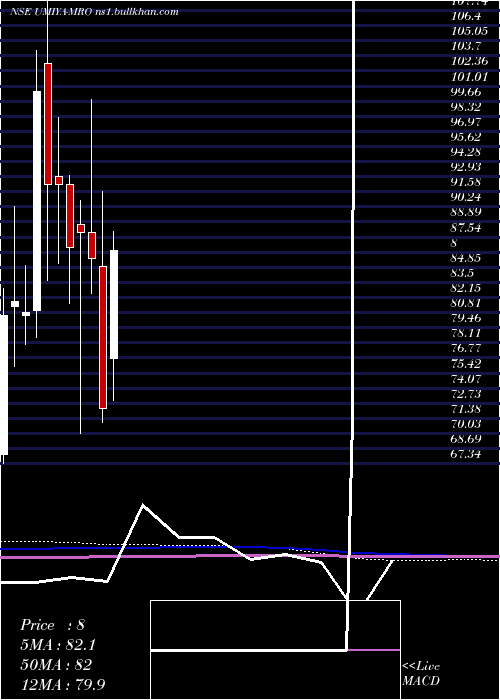Click the 79.46 price axis label
The image size is (500, 700).
coord(467,319)
